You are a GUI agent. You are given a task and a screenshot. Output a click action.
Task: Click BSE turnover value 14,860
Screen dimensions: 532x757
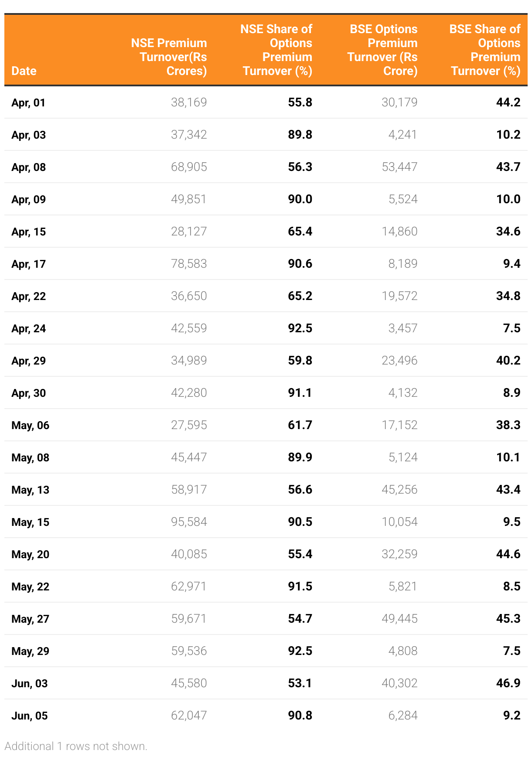coord(399,232)
